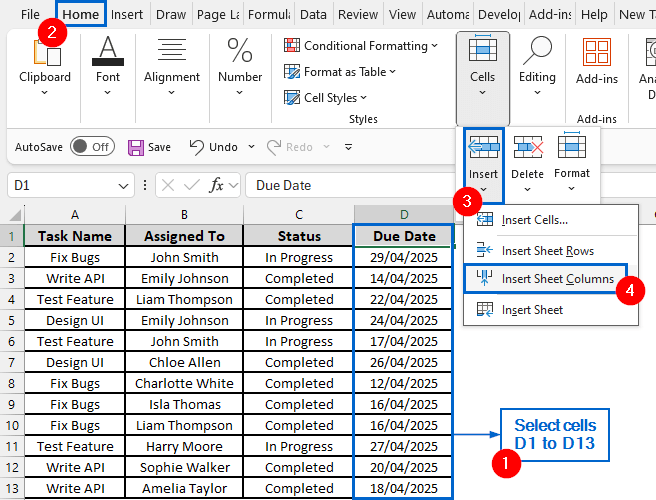Expand the Name Box dropdown arrow
Viewport: 656px width, 500px height.
(123, 186)
